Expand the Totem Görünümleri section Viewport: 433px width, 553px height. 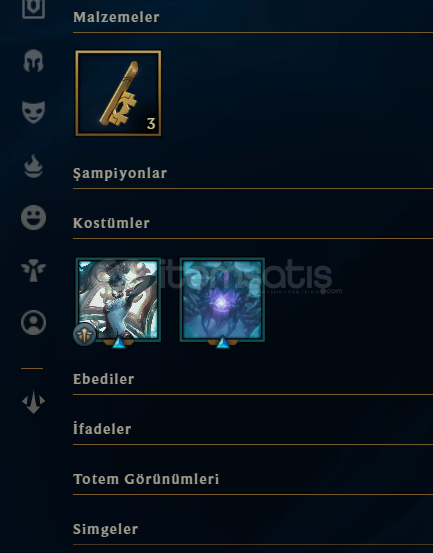point(146,479)
